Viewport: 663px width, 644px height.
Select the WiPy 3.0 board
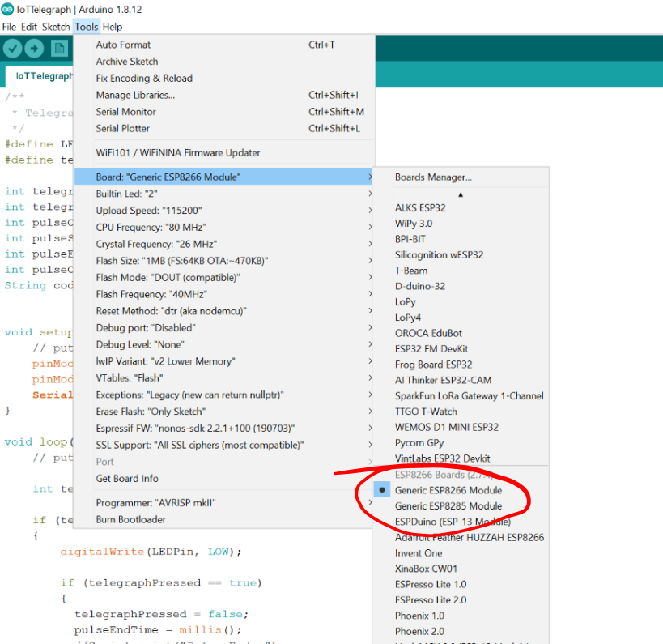(461, 224)
